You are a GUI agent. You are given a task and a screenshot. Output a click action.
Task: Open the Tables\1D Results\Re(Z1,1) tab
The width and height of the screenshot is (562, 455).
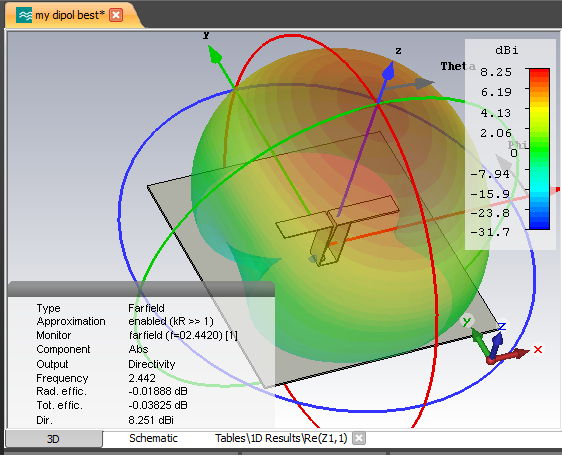281,438
